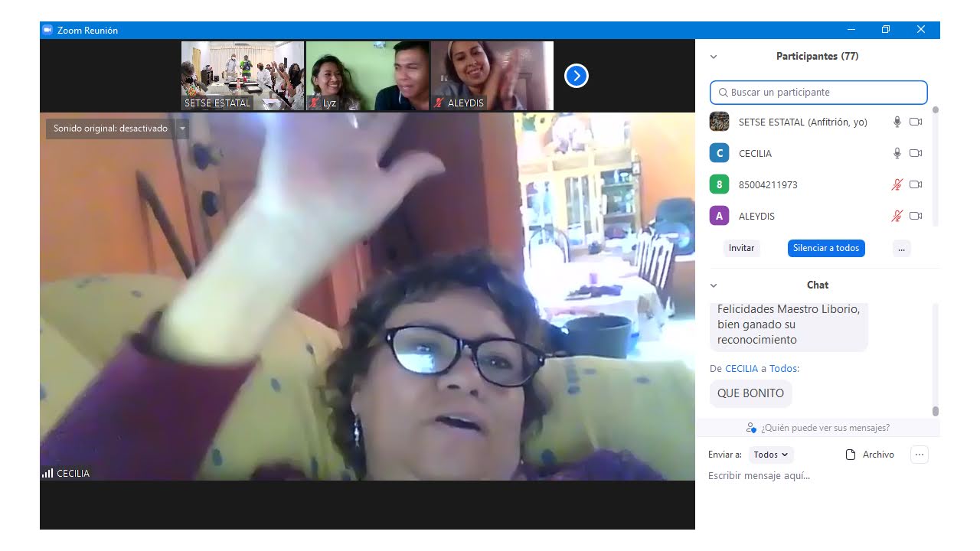Mute CECILIA via microphone icon
This screenshot has width=980, height=551.
point(897,153)
